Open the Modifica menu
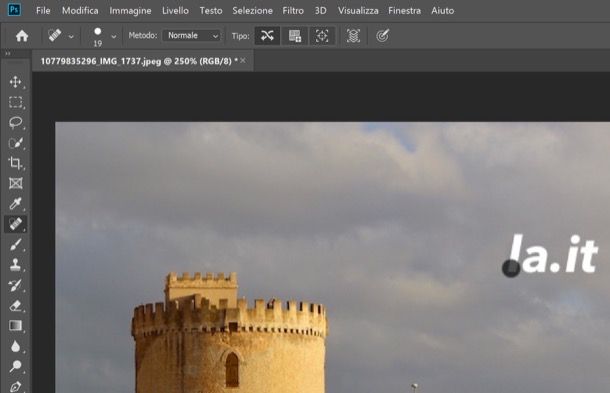 [x=80, y=11]
